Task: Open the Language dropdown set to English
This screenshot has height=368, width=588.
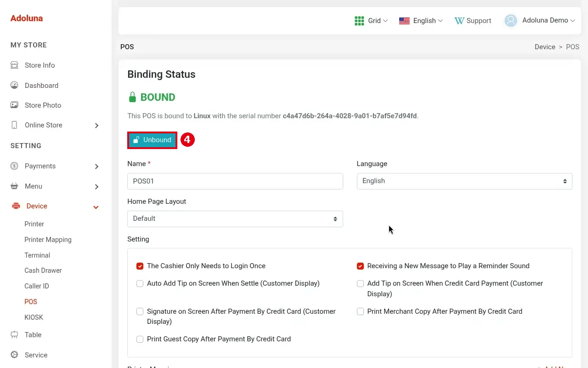Action: 464,181
